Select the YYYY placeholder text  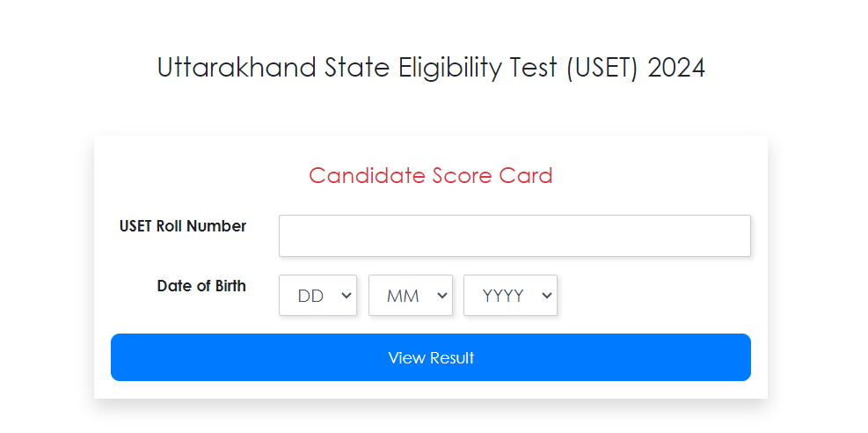click(503, 297)
